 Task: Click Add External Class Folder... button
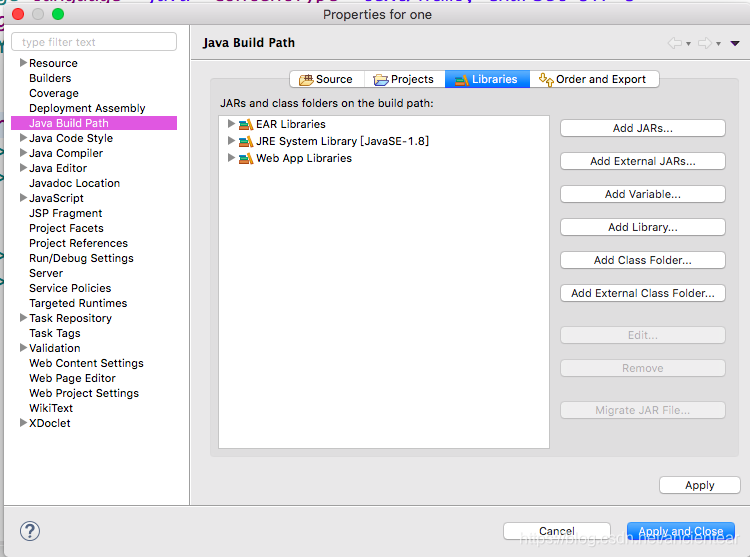[642, 293]
